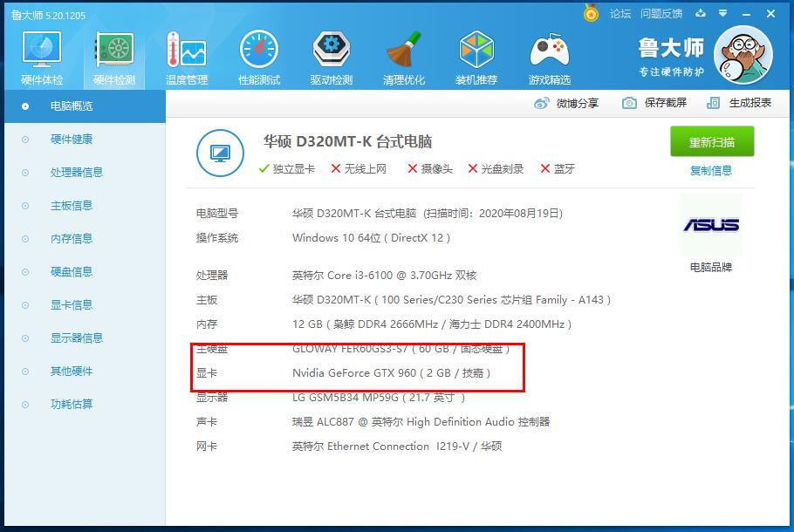Open the 装机推荐 build recommendation tool
Image resolution: width=794 pixels, height=532 pixels.
pos(476,57)
